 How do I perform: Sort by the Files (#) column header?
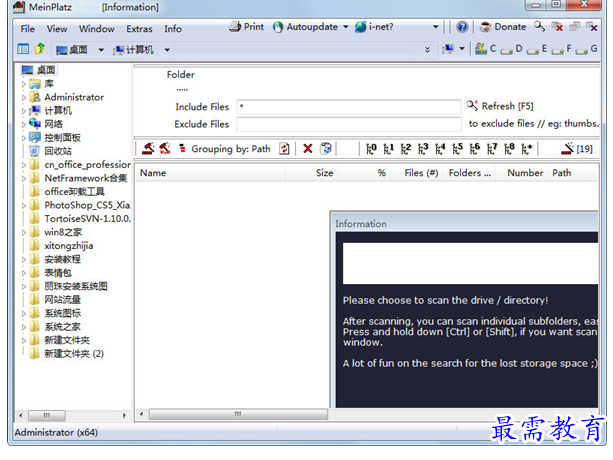coord(416,173)
